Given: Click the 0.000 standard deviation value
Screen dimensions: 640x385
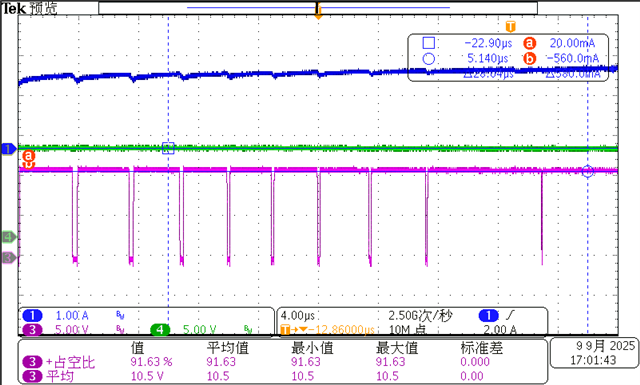Looking at the screenshot, I should click(x=475, y=362).
